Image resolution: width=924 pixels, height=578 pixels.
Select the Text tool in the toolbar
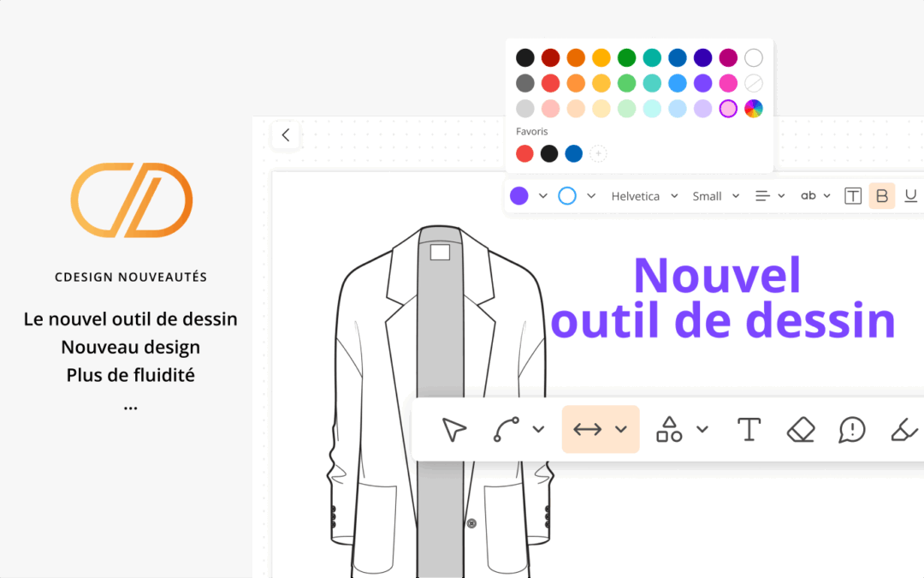click(749, 428)
